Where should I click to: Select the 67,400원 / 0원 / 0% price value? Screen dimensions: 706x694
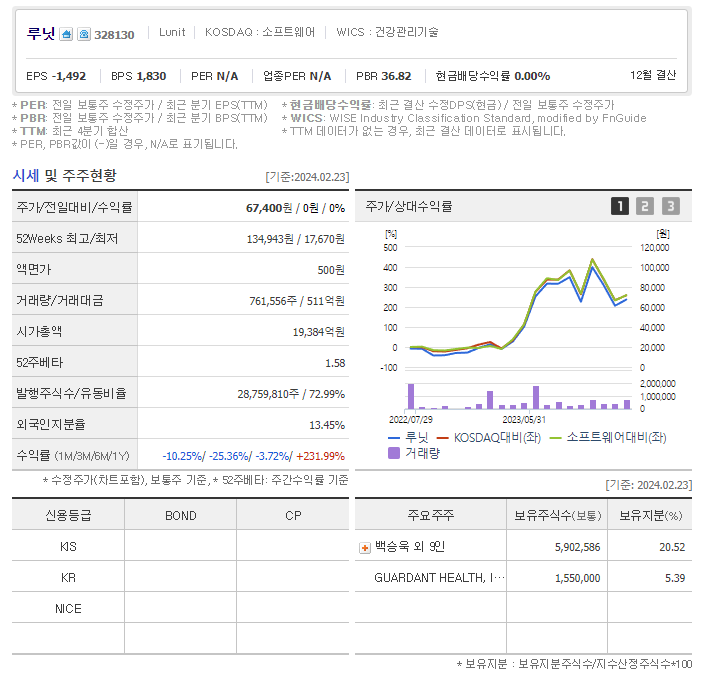[295, 208]
